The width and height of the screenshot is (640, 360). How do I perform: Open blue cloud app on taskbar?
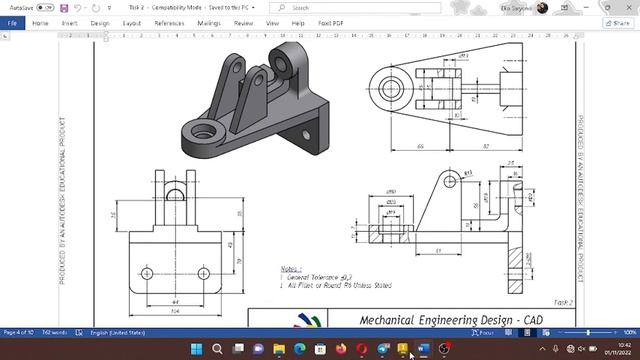[x=382, y=349]
